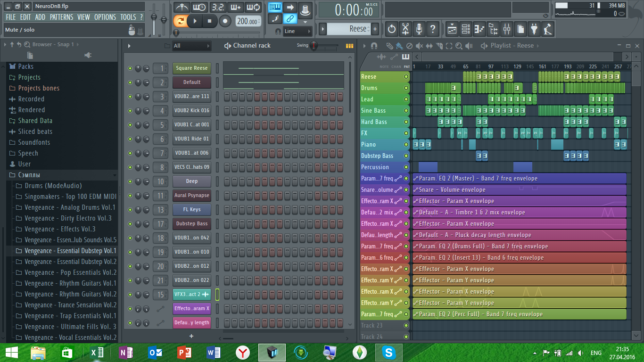Open the Channel rack options arrow
Image resolution: width=644 pixels, height=362 pixels.
tap(129, 46)
